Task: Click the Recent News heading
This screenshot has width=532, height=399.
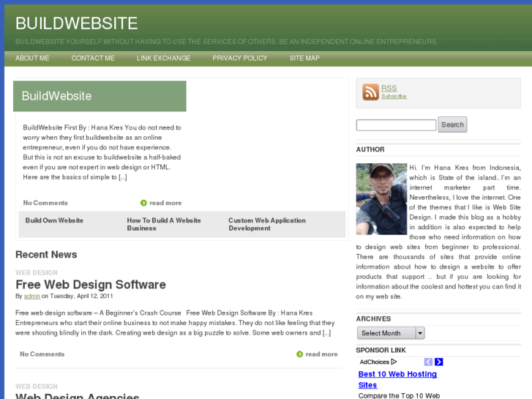Action: click(46, 255)
